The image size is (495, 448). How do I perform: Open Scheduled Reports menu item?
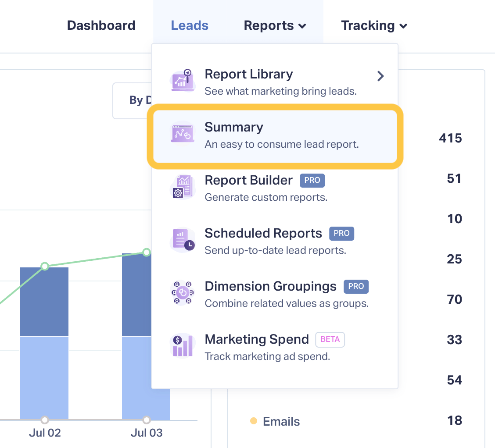pyautogui.click(x=275, y=241)
